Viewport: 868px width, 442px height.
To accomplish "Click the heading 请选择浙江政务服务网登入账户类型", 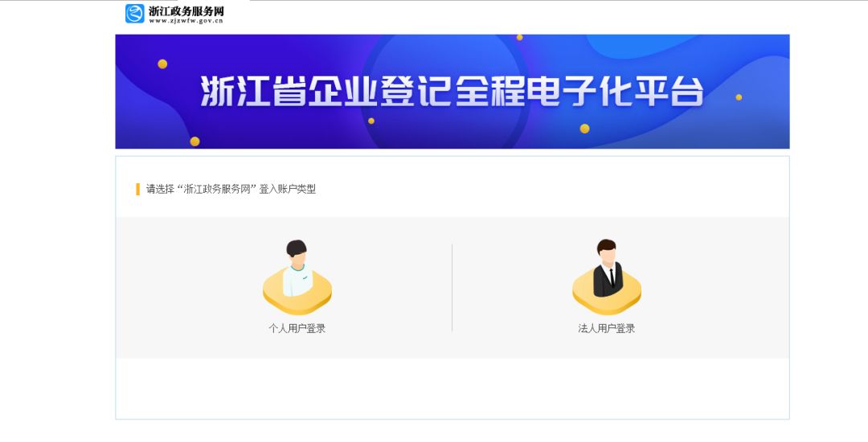I will click(x=231, y=189).
